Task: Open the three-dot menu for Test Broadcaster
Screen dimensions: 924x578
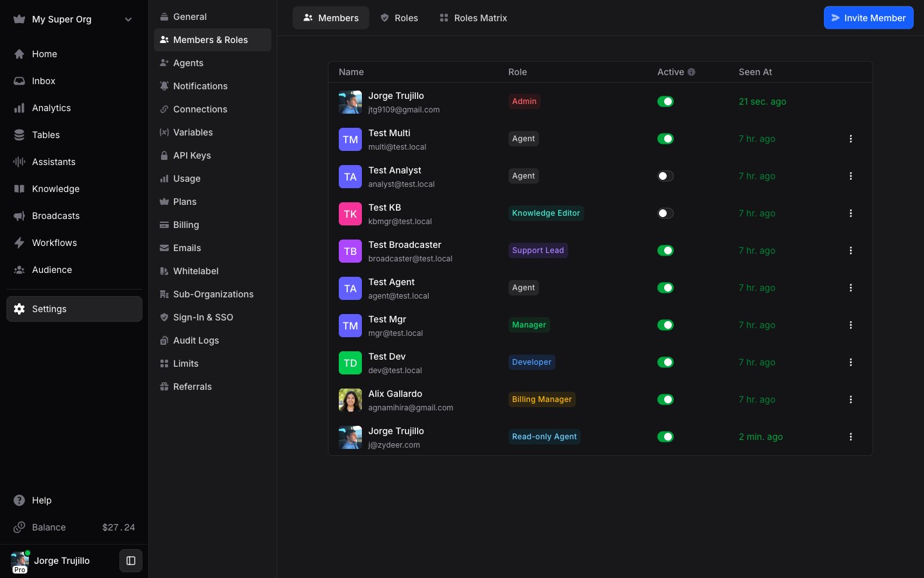Action: (851, 250)
